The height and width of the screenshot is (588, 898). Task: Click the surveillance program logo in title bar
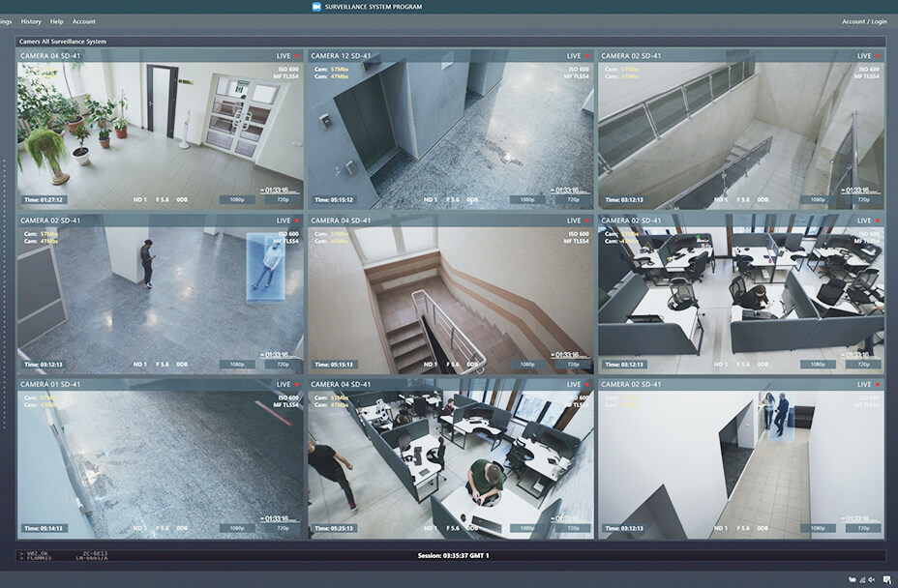pos(315,7)
